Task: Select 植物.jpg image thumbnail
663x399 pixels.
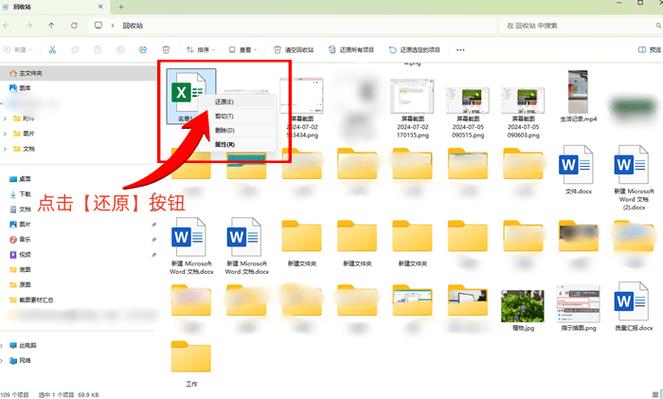Action: [x=523, y=306]
